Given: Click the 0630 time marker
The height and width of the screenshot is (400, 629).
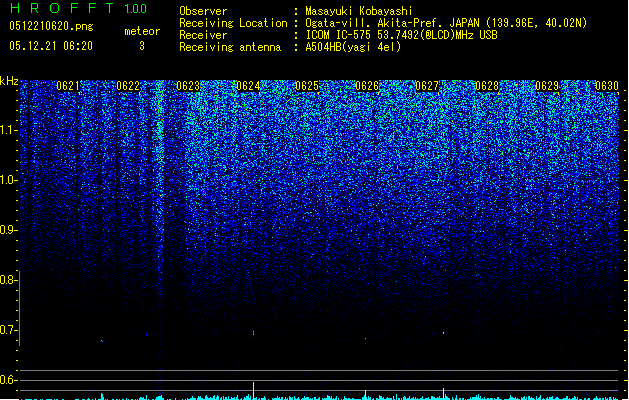Looking at the screenshot, I should (607, 86).
